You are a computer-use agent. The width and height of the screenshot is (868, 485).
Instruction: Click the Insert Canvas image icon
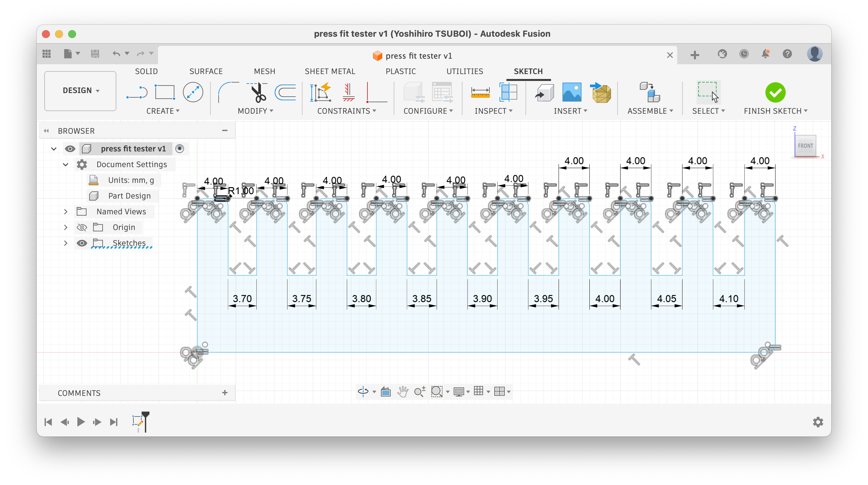(571, 92)
